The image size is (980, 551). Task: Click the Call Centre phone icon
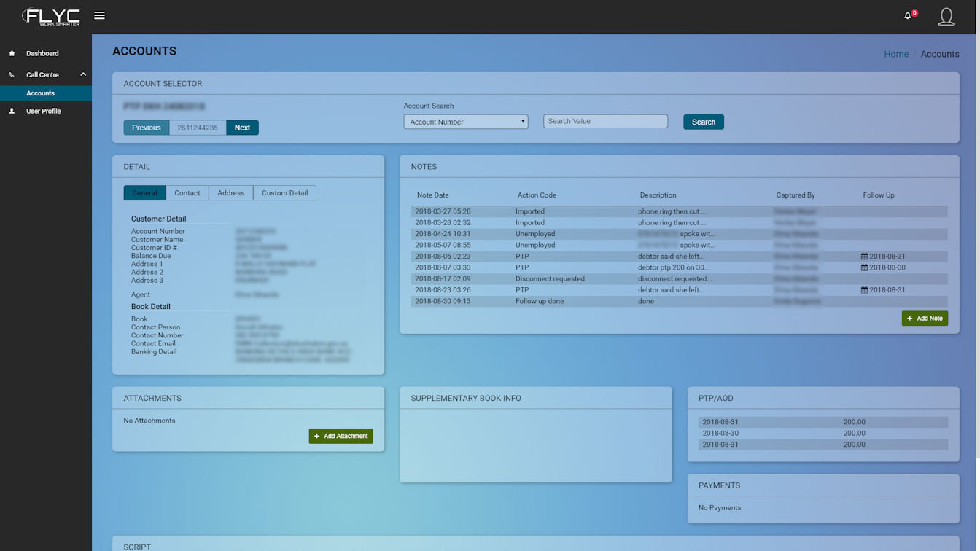tap(12, 74)
